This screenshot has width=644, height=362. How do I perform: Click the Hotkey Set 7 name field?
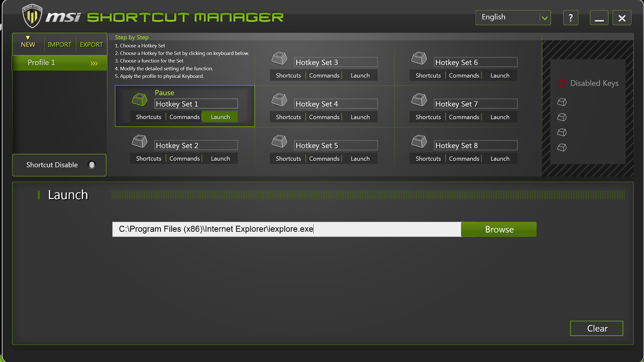476,104
